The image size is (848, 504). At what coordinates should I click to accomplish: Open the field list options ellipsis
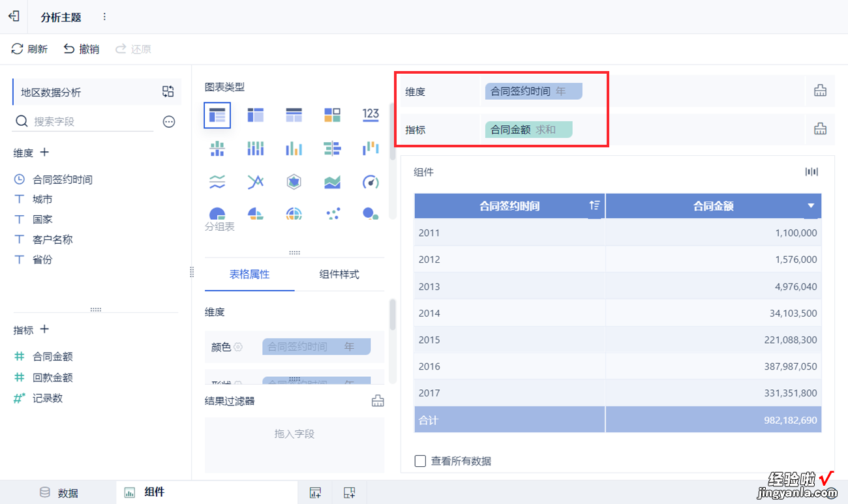coord(169,121)
